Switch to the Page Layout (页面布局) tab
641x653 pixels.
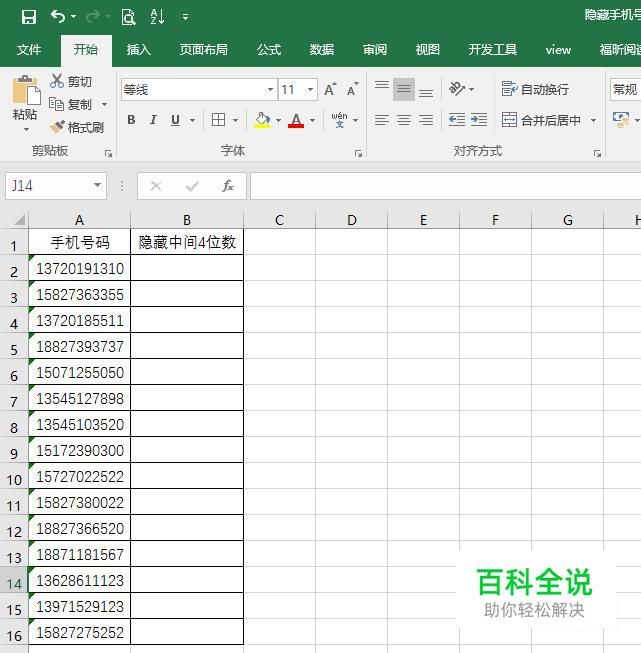(204, 50)
